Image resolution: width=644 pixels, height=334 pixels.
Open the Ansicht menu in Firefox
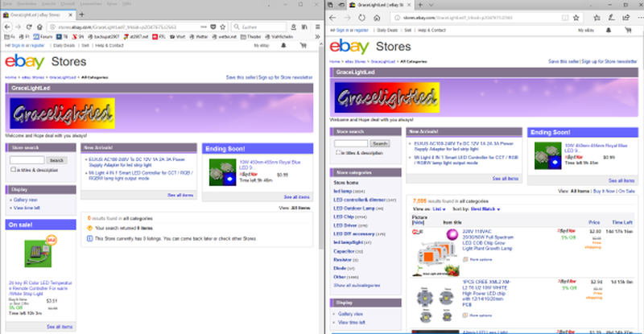(48, 4)
